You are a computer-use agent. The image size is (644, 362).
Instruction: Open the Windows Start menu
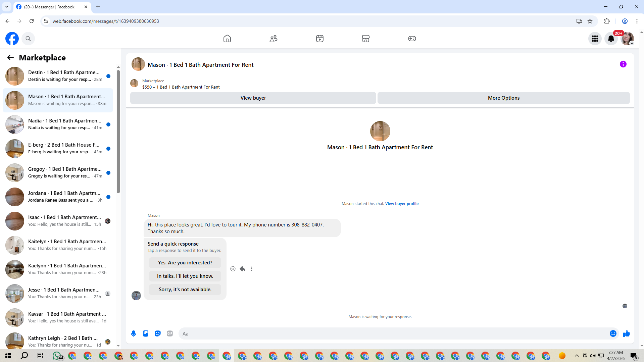pyautogui.click(x=8, y=356)
